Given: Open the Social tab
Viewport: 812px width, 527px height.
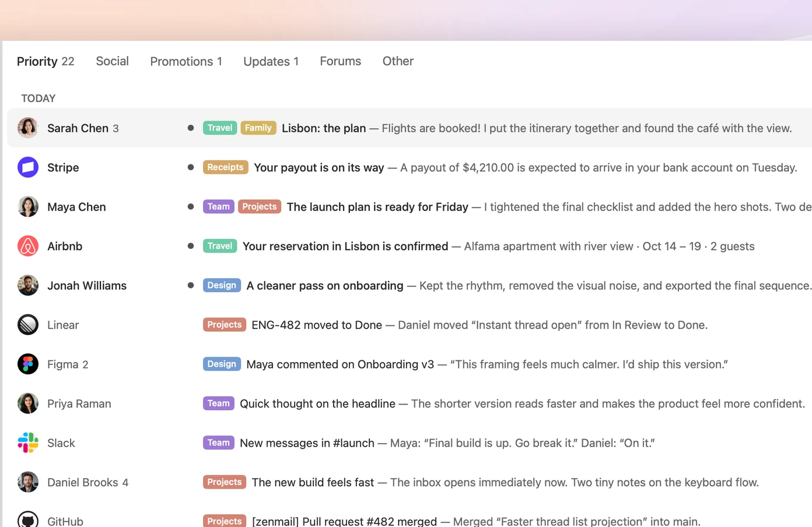Looking at the screenshot, I should (x=113, y=61).
